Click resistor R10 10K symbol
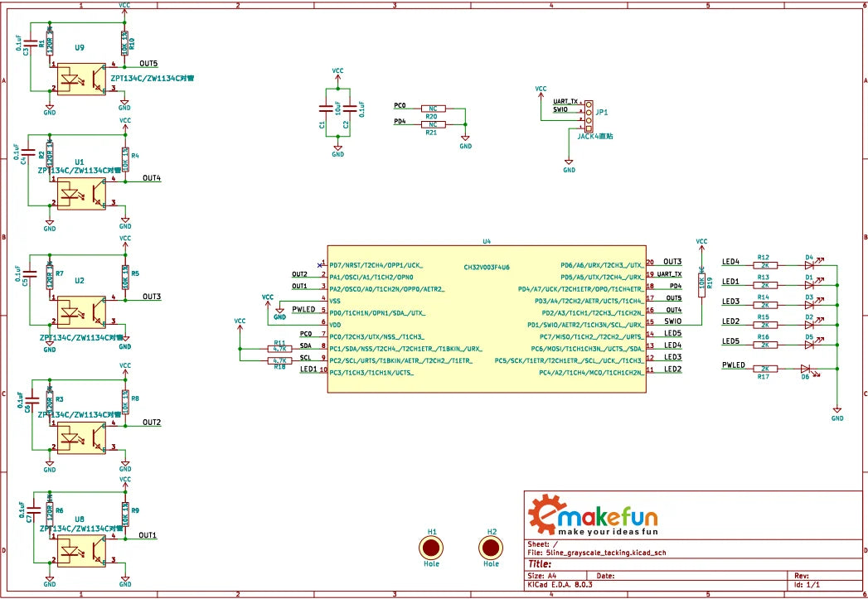 (124, 42)
